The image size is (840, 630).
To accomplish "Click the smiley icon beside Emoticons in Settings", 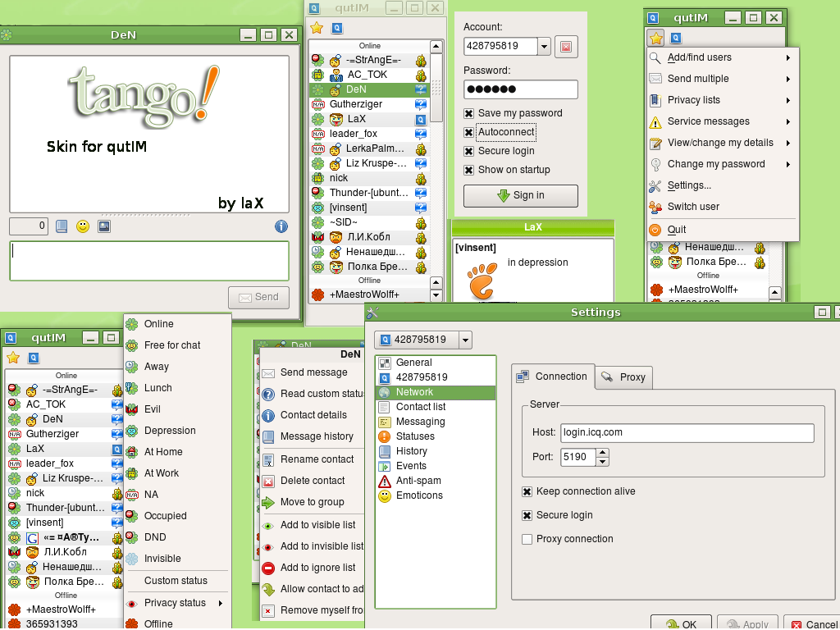I will 384,496.
